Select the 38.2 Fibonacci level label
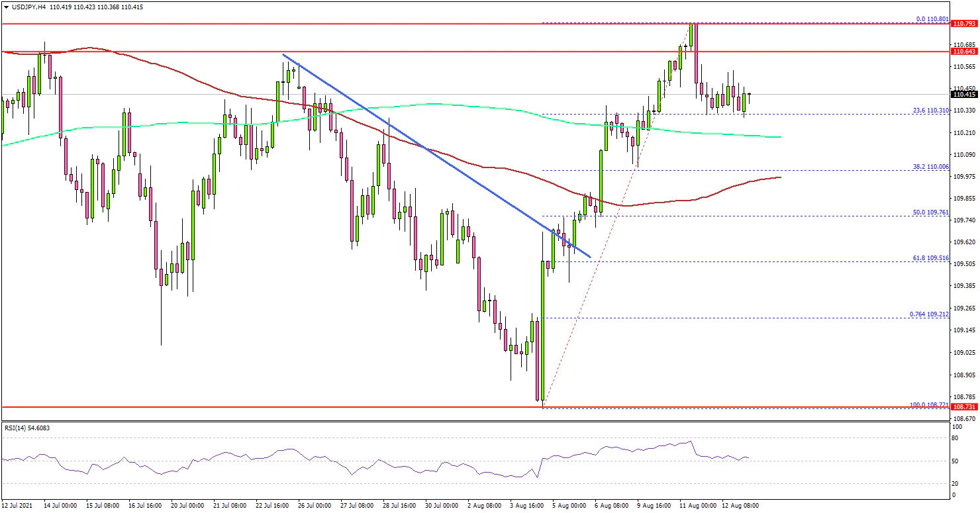This screenshot has height=513, width=980. coord(934,167)
